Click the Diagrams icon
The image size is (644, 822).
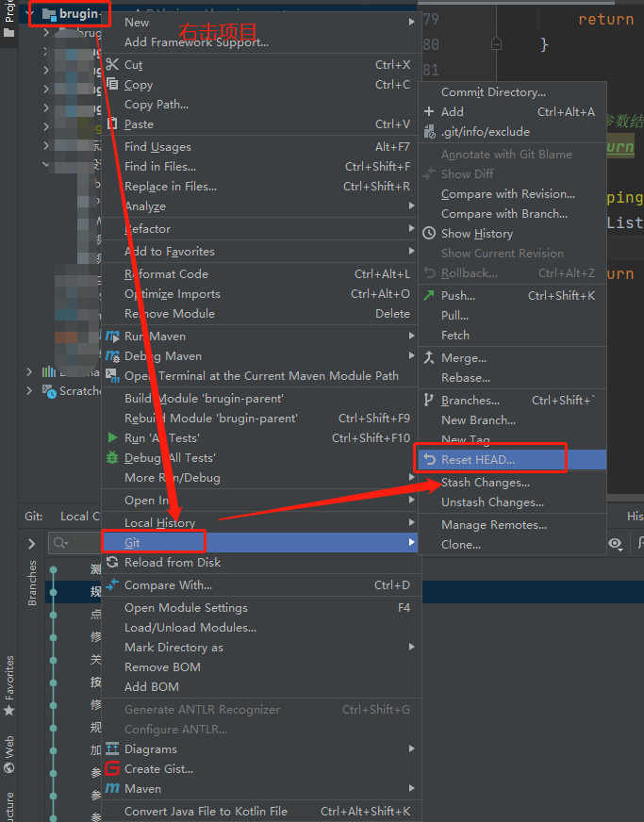(x=112, y=748)
